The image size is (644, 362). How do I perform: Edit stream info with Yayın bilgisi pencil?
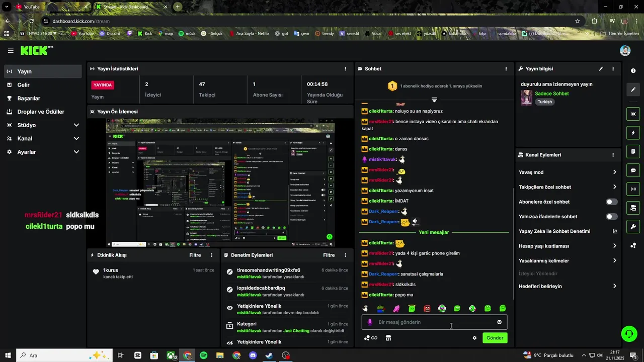(601, 69)
